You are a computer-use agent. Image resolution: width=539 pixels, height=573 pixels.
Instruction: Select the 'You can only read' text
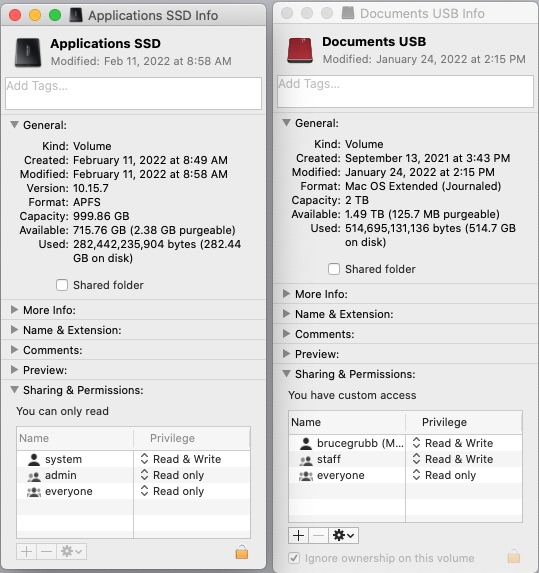coord(62,411)
